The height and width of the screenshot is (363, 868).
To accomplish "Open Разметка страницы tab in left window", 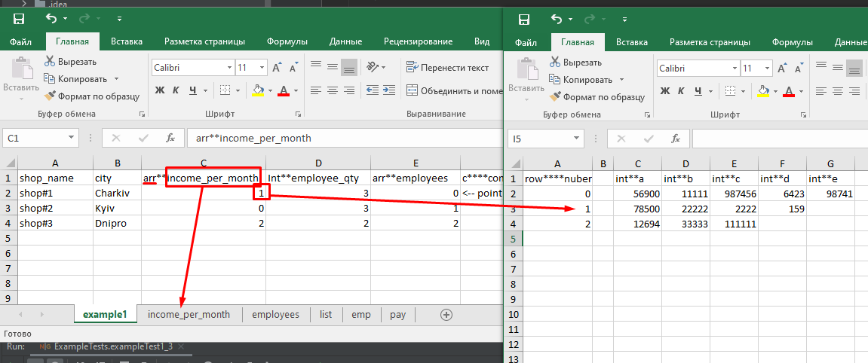I will point(204,41).
